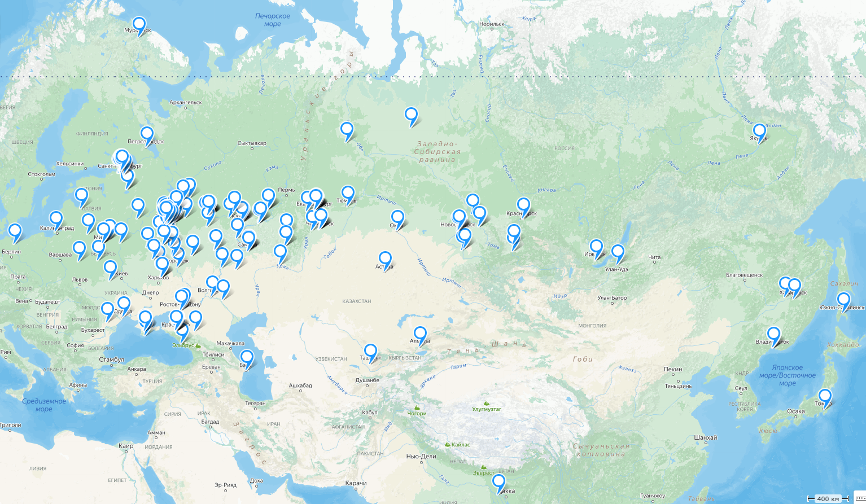This screenshot has height=504, width=866.
Task: Click the Эверест mountain label
Action: tap(484, 473)
